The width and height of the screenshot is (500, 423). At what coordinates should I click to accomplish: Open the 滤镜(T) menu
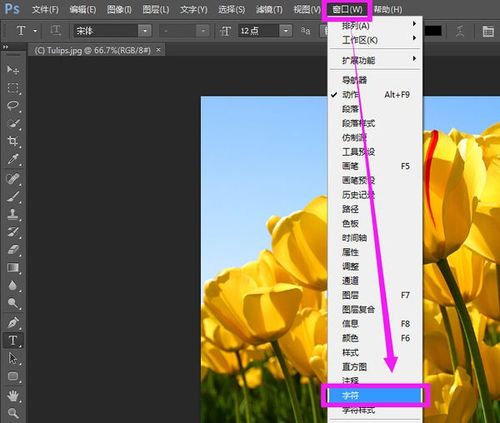[x=269, y=10]
